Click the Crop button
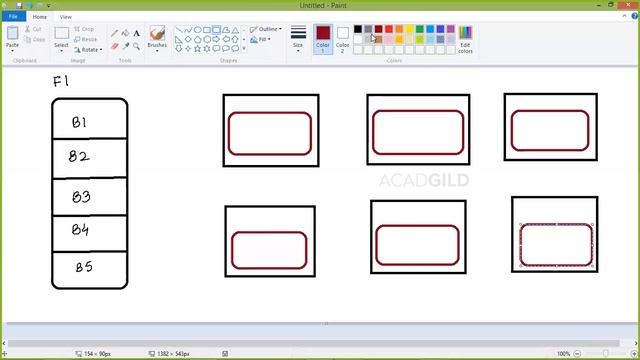 (84, 29)
